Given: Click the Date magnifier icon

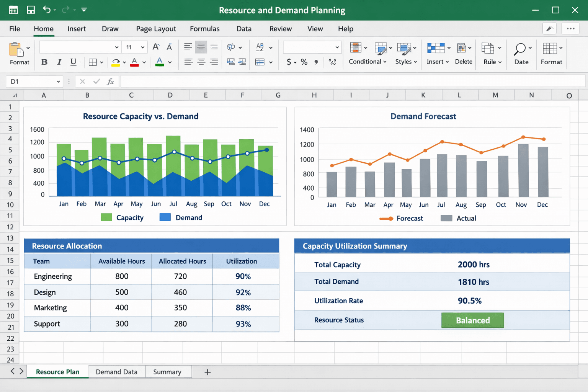Looking at the screenshot, I should click(519, 49).
